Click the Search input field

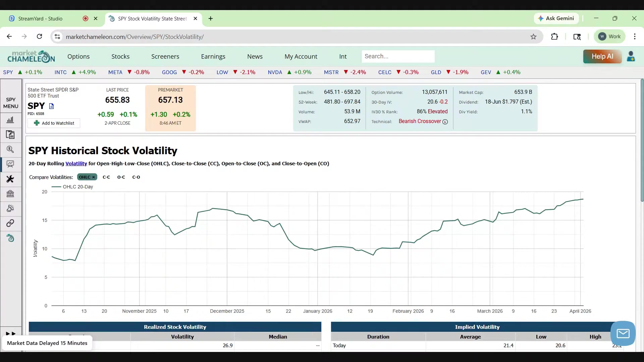coord(398,56)
